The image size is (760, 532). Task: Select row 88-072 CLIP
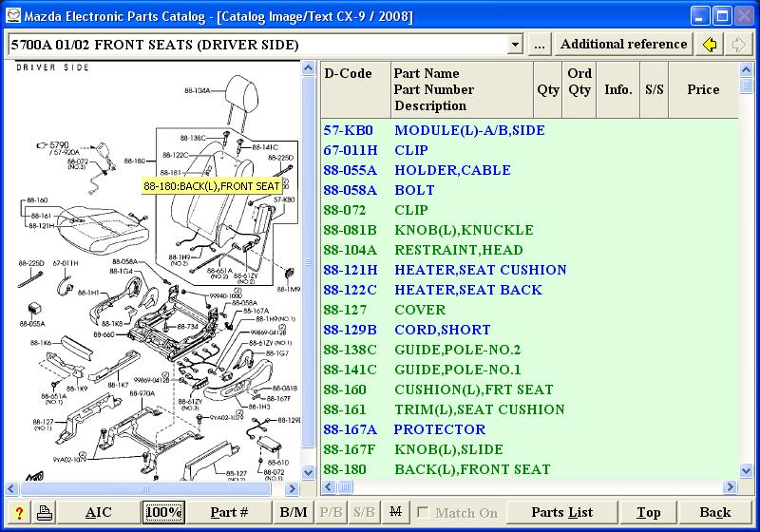[x=529, y=210]
